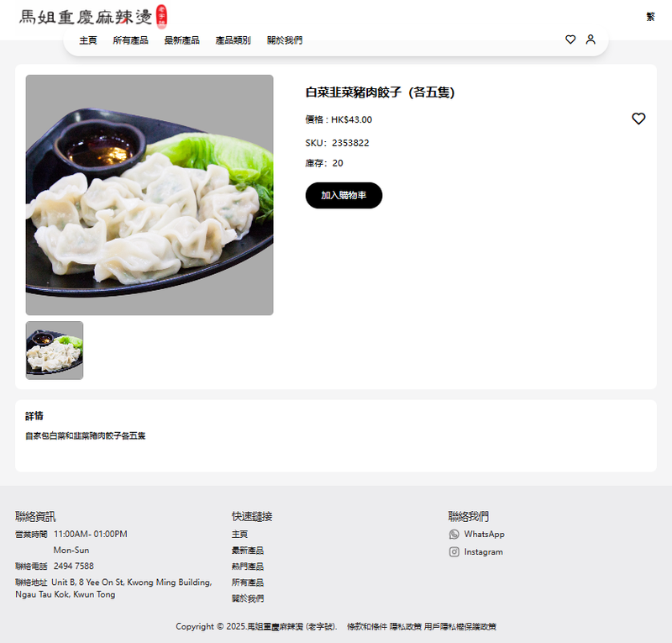Image resolution: width=672 pixels, height=643 pixels.
Task: Open 關於我們 in navigation bar
Action: 284,40
